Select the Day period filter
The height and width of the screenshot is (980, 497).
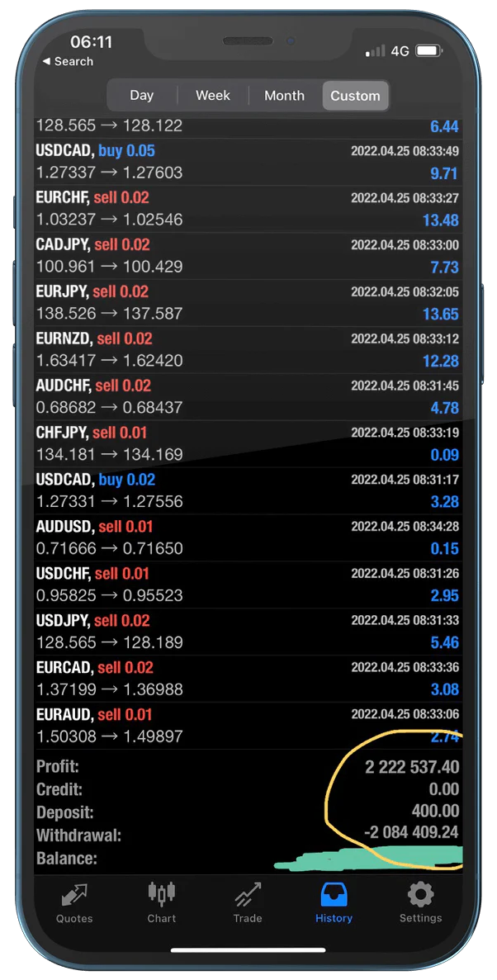pyautogui.click(x=142, y=96)
